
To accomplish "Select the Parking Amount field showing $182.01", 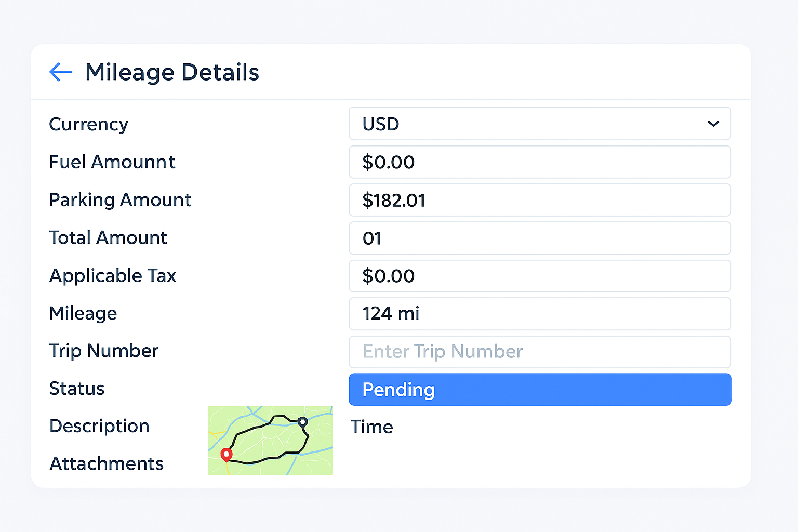I will pos(540,200).
